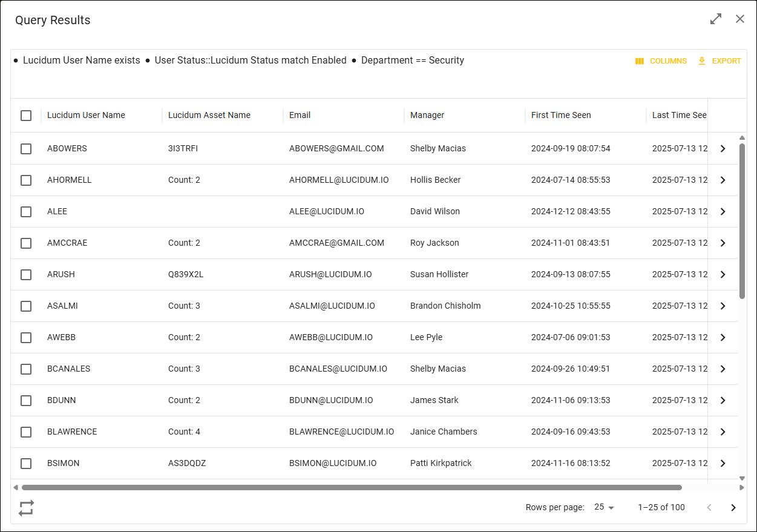Click the scroll-down arrow of vertical scrollbar
This screenshot has width=757, height=532.
(742, 478)
